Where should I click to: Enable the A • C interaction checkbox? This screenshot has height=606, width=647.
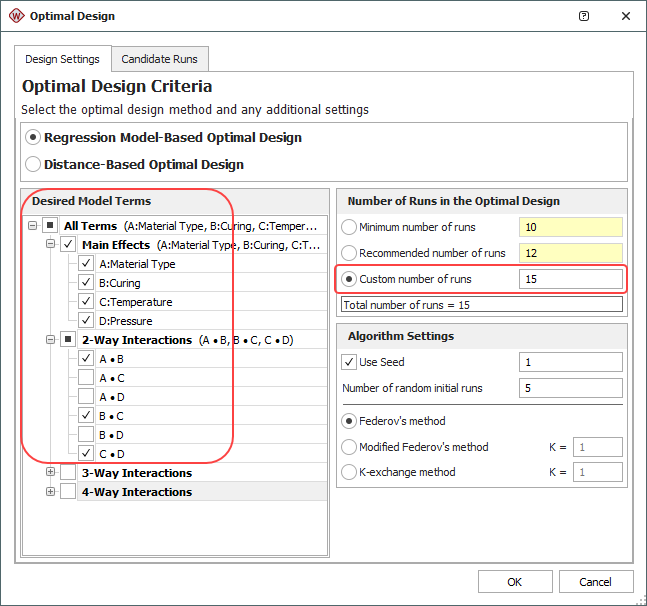[x=87, y=378]
